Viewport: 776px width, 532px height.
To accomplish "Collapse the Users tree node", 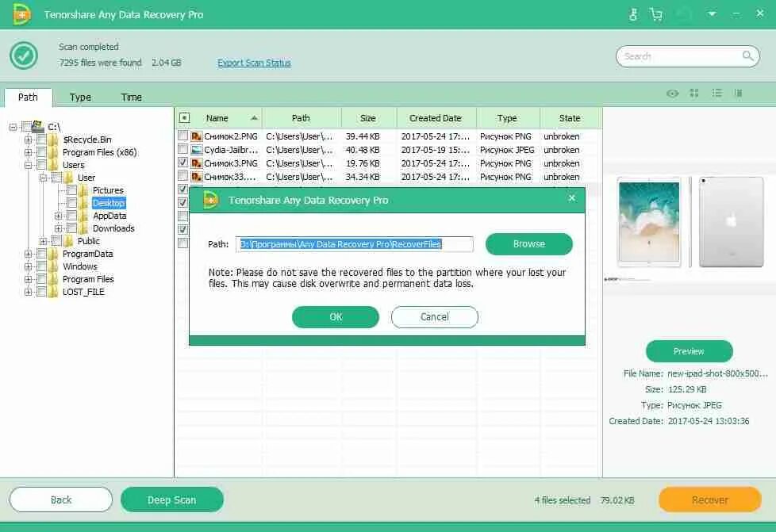I will coord(29,165).
